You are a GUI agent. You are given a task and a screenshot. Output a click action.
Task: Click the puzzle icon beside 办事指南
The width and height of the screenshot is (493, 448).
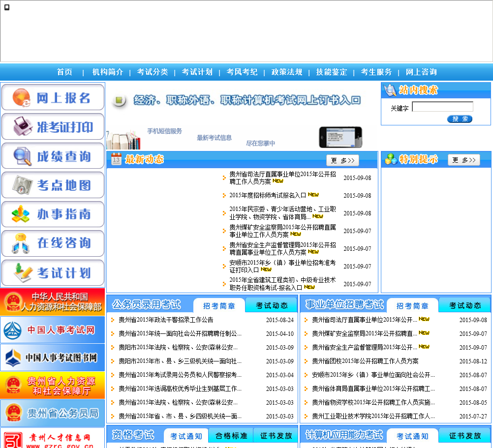point(21,214)
